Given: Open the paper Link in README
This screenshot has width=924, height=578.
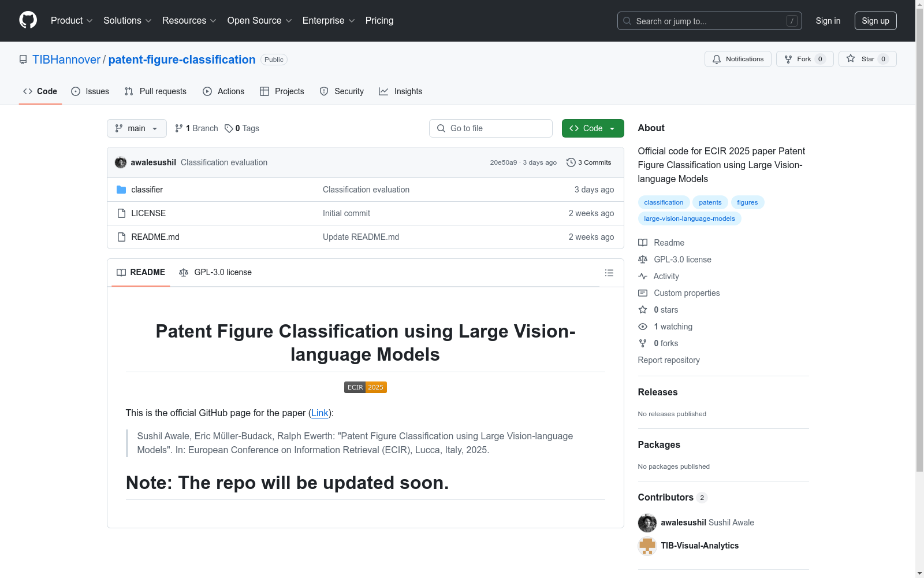Looking at the screenshot, I should tap(320, 413).
